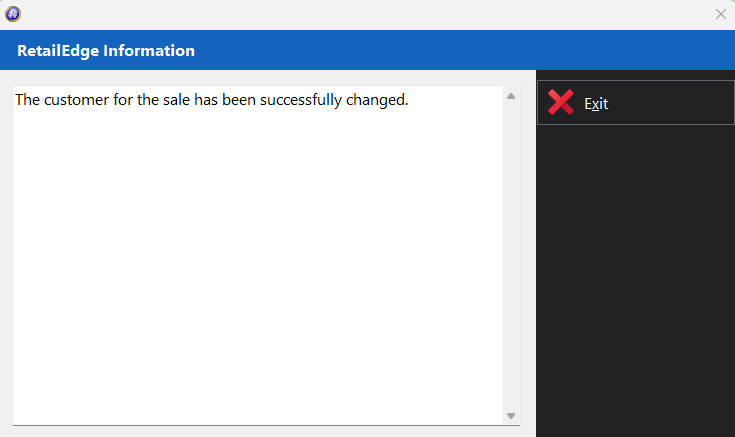Click the word "successfully" in the message
The image size is (735, 437).
(x=300, y=100)
